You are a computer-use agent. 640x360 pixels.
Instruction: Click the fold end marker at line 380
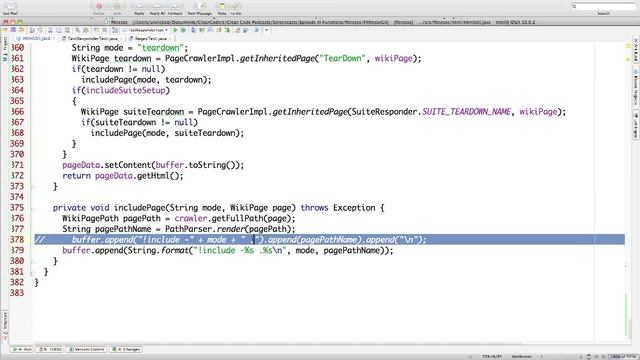tap(33, 262)
